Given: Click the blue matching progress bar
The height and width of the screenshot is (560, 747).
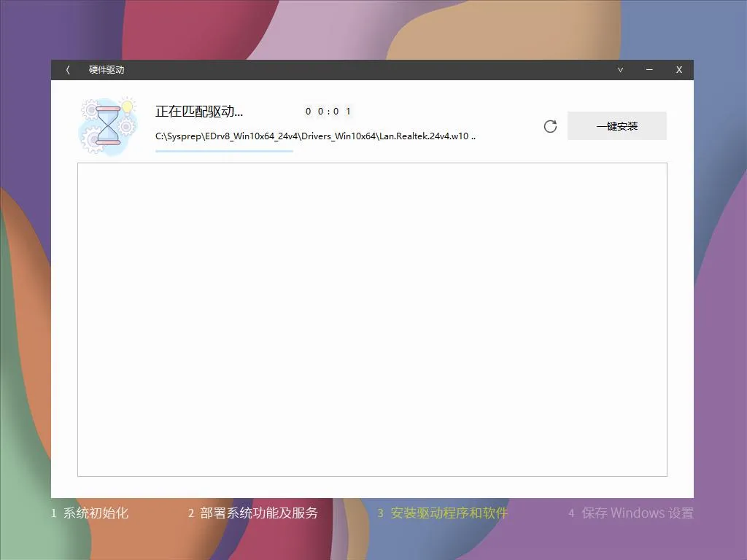Looking at the screenshot, I should [224, 151].
